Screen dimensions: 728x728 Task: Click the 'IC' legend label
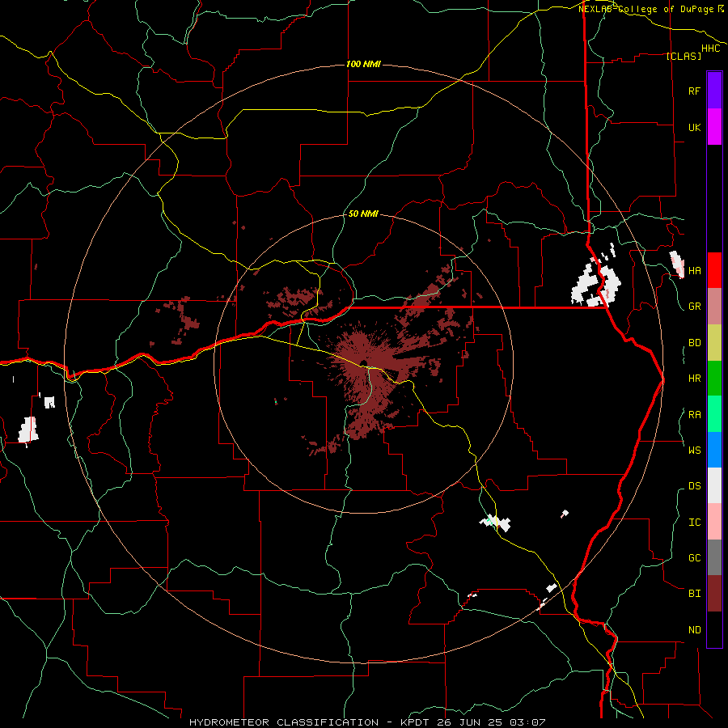pos(694,523)
